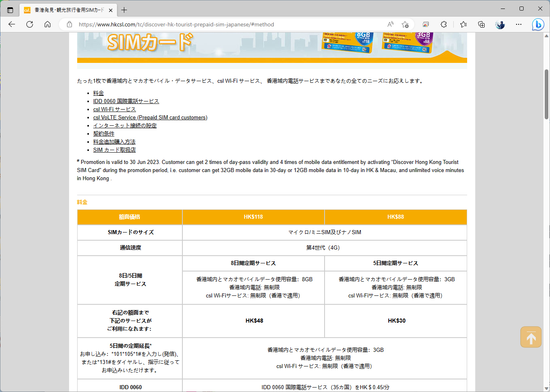The width and height of the screenshot is (550, 392).
Task: Refresh the current webpage
Action: tap(29, 24)
